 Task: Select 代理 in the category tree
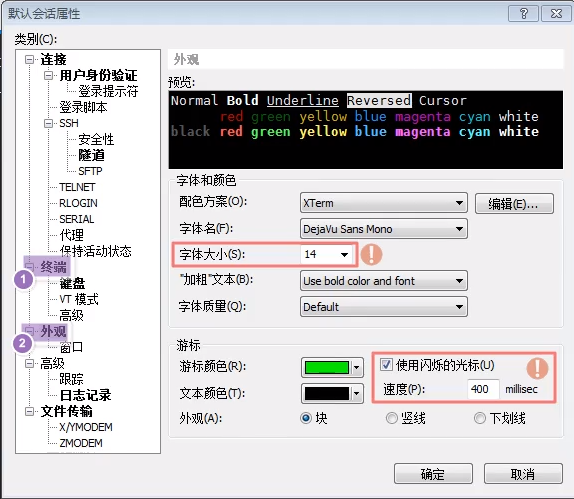[x=71, y=235]
